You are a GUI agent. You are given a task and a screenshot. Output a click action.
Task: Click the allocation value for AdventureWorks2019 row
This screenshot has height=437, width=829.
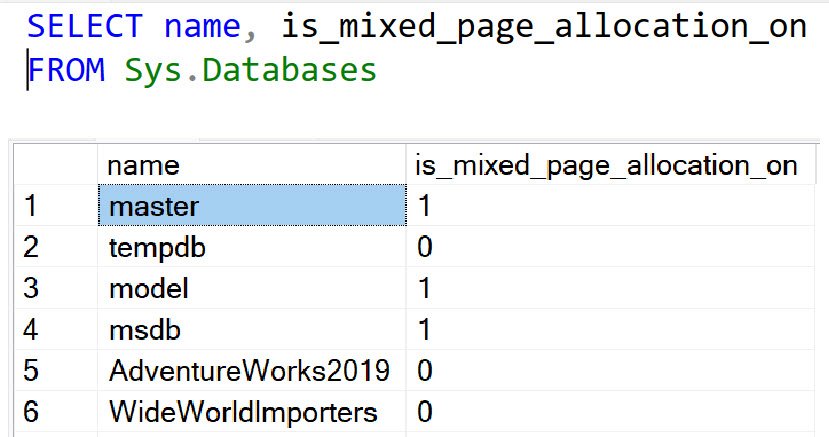click(x=611, y=370)
